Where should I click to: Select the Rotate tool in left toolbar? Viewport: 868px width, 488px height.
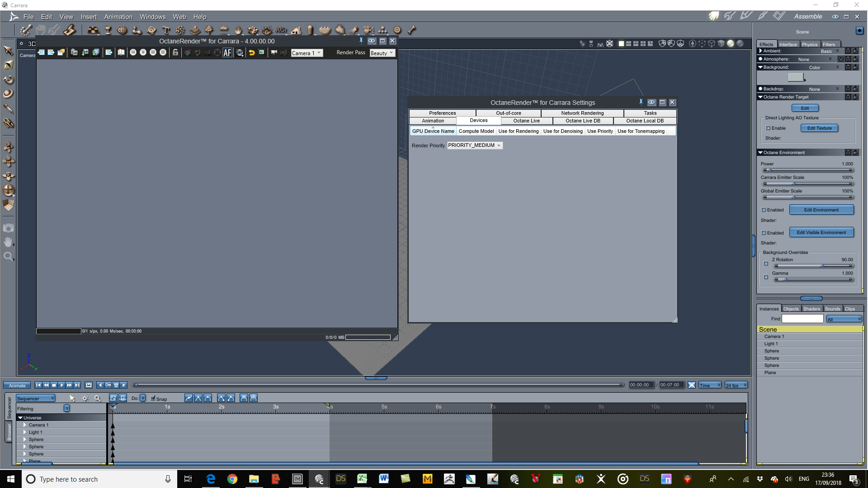[x=8, y=80]
